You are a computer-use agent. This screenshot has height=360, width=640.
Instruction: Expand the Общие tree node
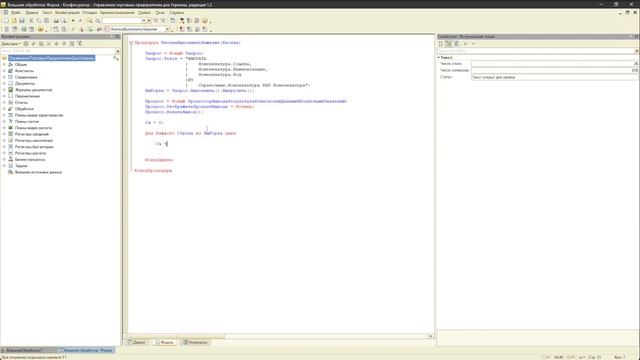pos(4,64)
